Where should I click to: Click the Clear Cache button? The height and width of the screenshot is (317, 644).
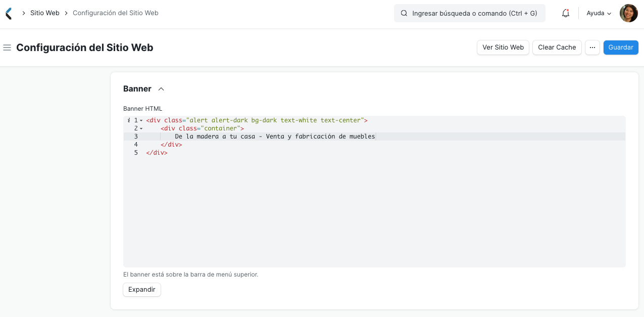click(557, 48)
